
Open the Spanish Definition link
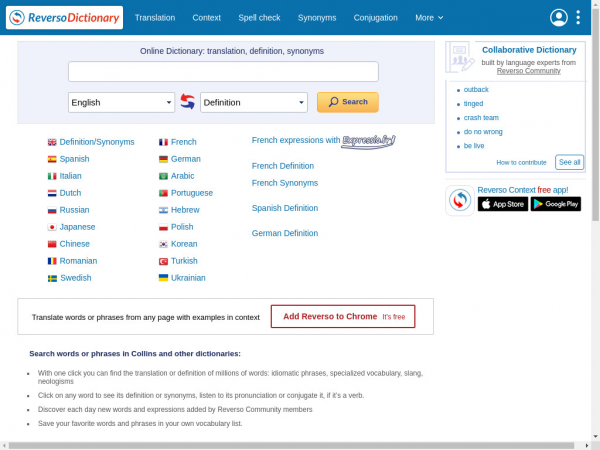[285, 208]
